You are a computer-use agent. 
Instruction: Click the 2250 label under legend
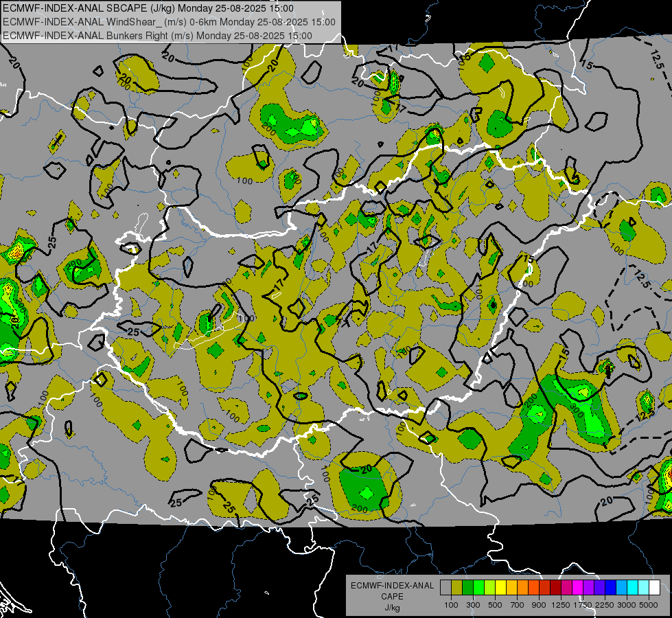point(605,605)
